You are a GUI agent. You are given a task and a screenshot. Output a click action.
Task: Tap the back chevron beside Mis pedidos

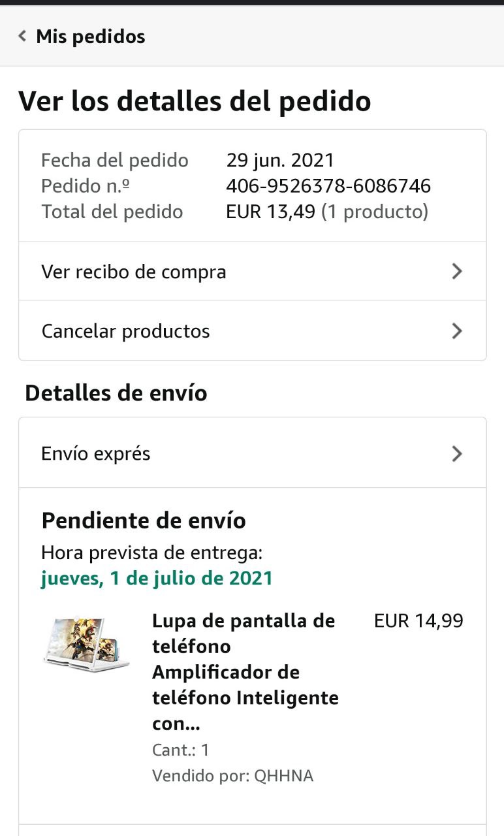click(23, 37)
